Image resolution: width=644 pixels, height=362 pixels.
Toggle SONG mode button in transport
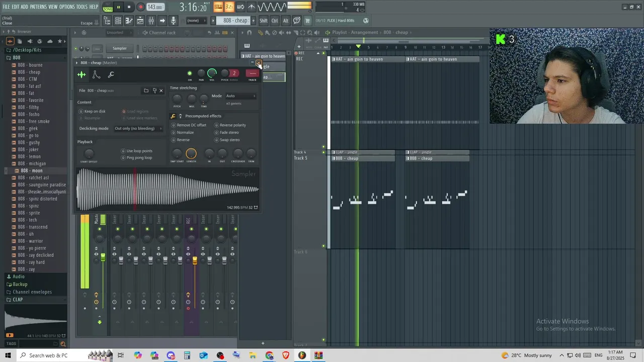[108, 7]
